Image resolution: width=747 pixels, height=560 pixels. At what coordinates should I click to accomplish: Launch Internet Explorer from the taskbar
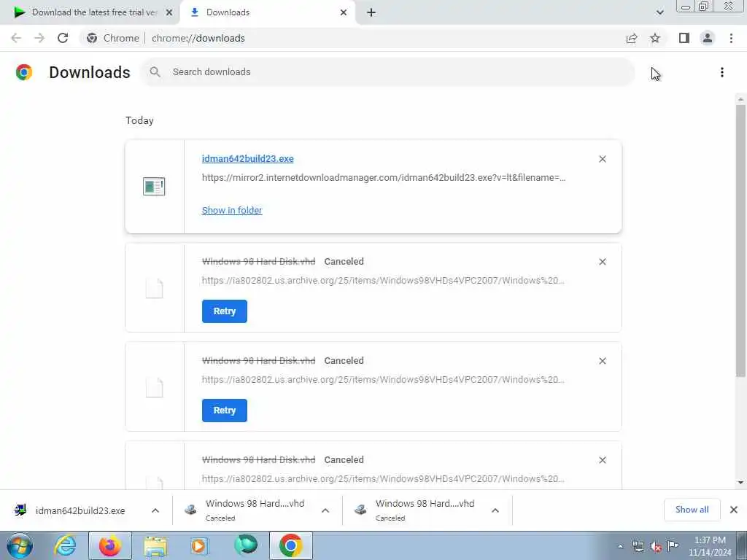64,545
